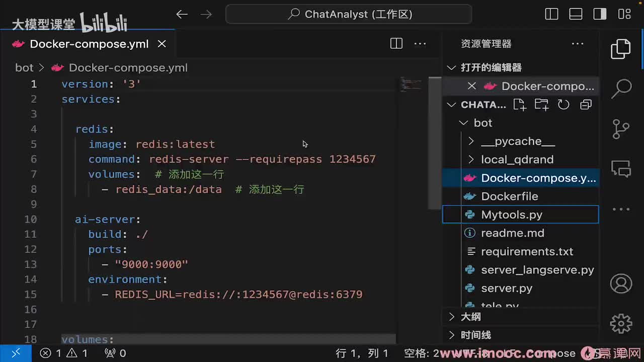Open readme.md file

pos(521,233)
